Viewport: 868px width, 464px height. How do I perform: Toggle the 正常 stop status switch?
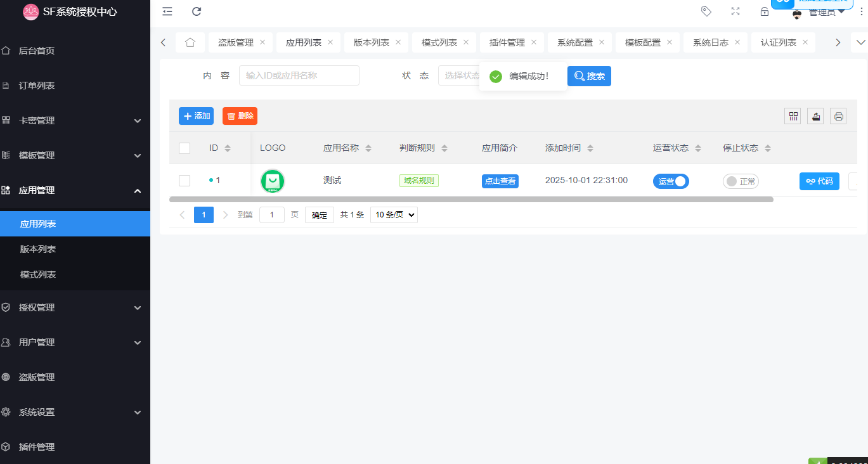741,181
